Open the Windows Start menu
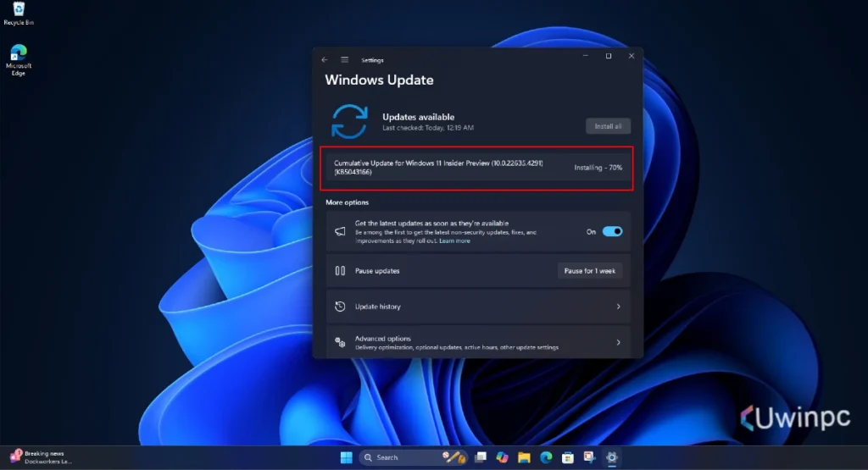The image size is (868, 470). (347, 457)
